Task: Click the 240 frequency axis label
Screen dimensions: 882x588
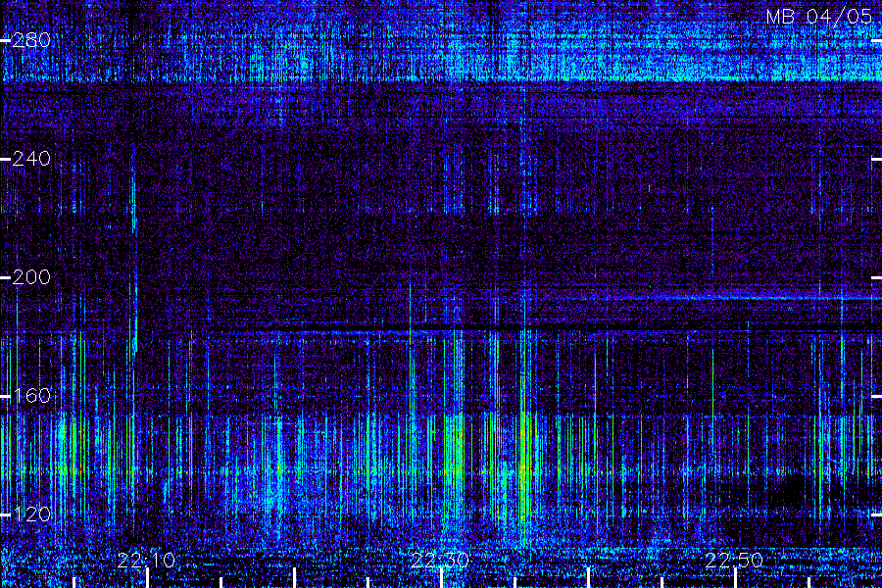Action: pos(31,159)
